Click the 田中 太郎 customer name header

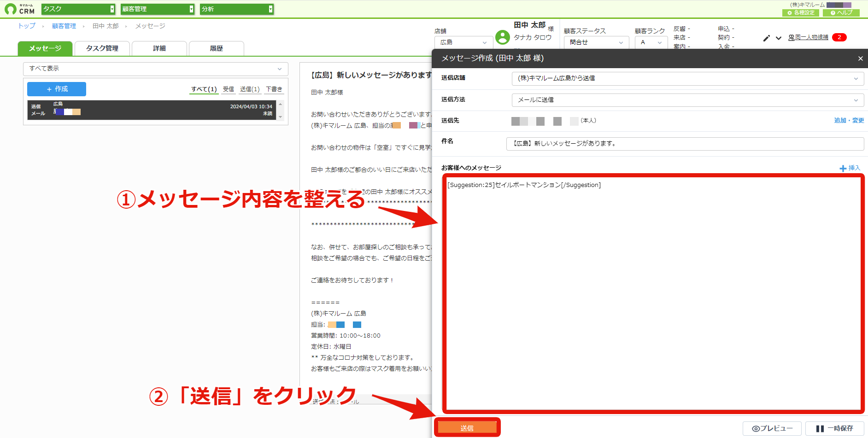coord(530,25)
